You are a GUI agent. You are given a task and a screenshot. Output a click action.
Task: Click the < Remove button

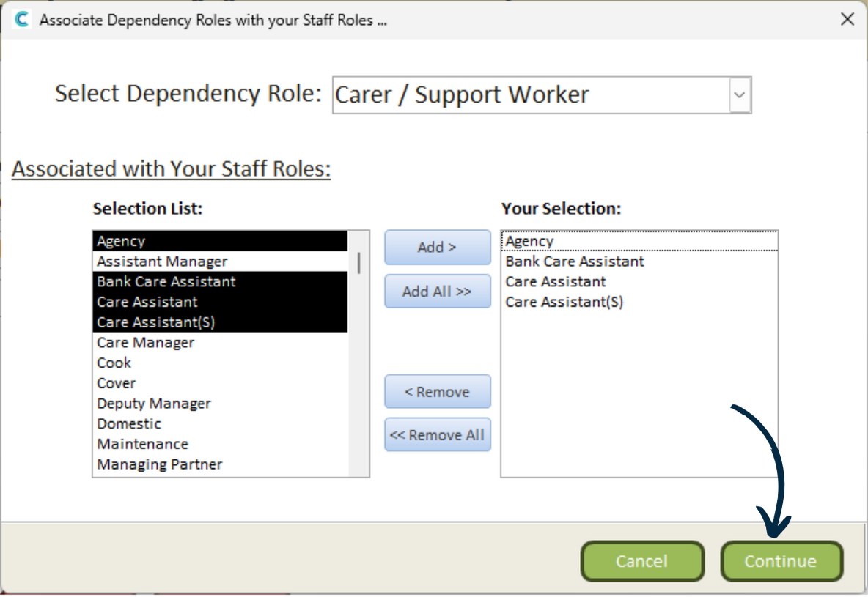point(437,392)
